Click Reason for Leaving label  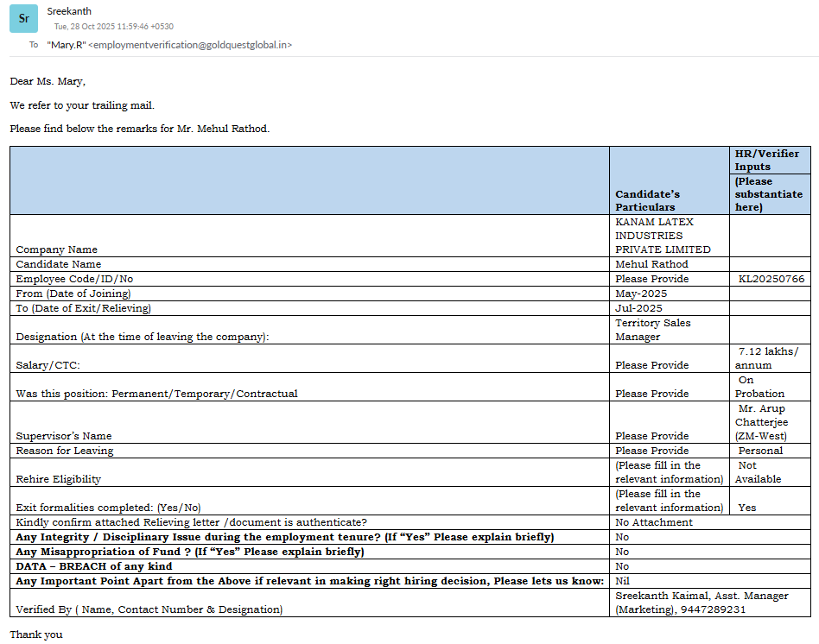pos(64,451)
